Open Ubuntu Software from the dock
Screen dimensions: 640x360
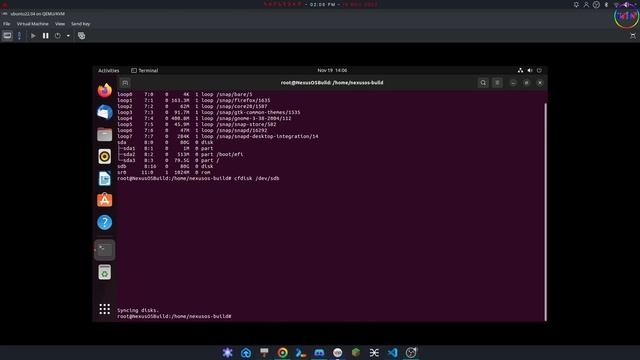[104, 200]
